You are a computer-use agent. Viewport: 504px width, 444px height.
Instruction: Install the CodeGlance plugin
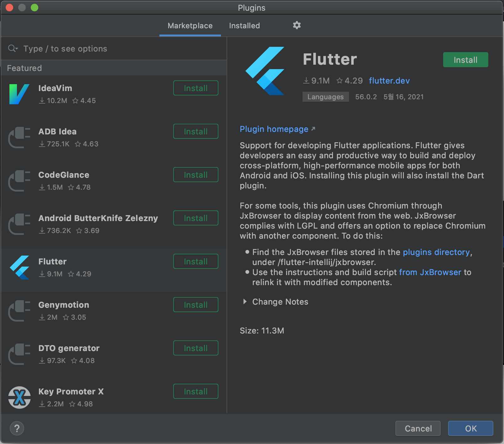pyautogui.click(x=196, y=175)
